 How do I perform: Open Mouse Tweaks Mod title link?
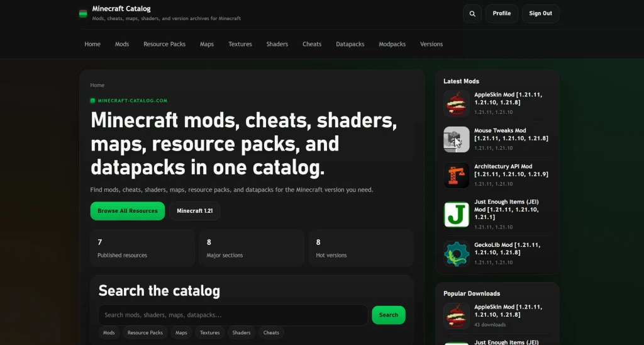point(511,135)
